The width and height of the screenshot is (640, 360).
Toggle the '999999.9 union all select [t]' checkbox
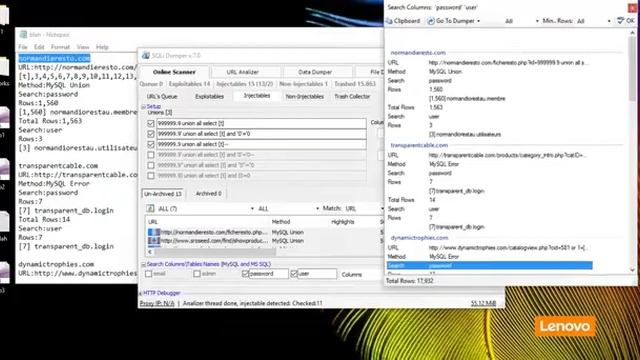(151, 123)
